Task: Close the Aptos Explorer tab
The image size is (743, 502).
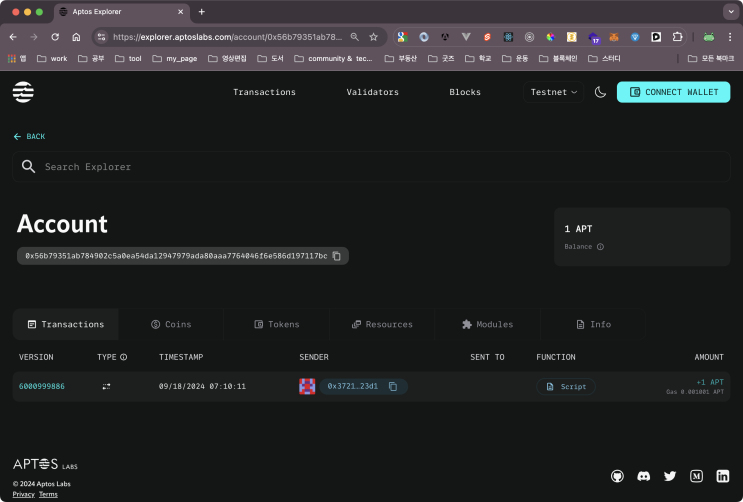Action: pos(181,12)
